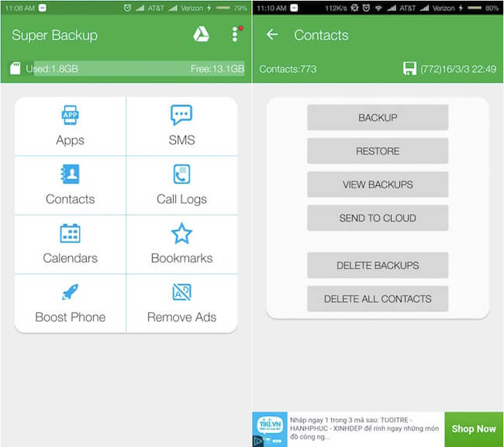This screenshot has height=447, width=504.
Task: Tap the SD card storage icon
Action: click(x=15, y=68)
